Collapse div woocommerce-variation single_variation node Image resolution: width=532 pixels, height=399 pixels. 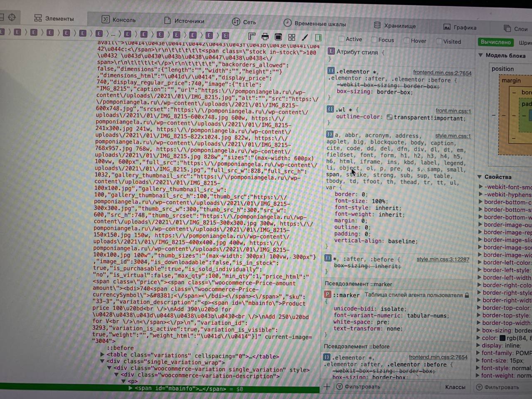pyautogui.click(x=109, y=368)
